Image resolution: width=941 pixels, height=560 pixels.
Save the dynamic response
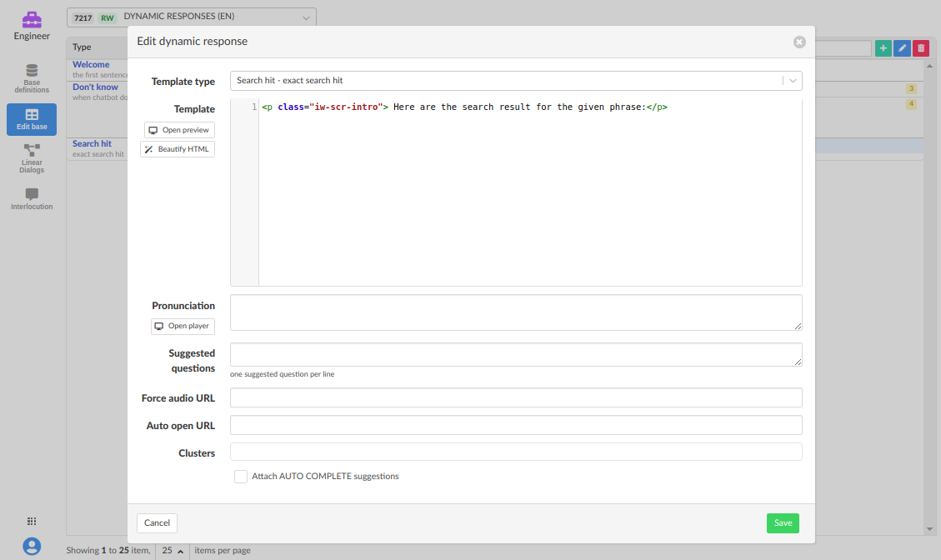click(x=783, y=522)
